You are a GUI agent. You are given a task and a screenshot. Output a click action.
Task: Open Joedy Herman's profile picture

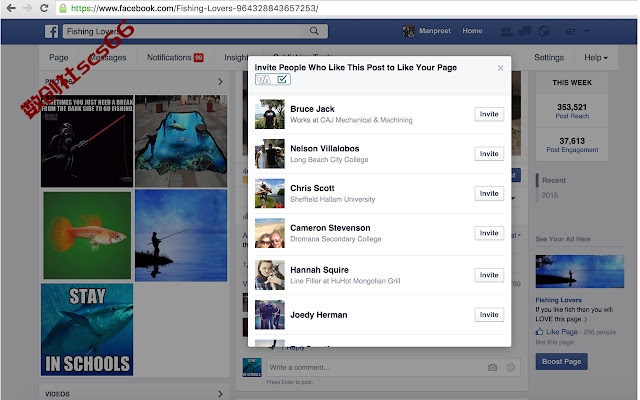coord(270,315)
